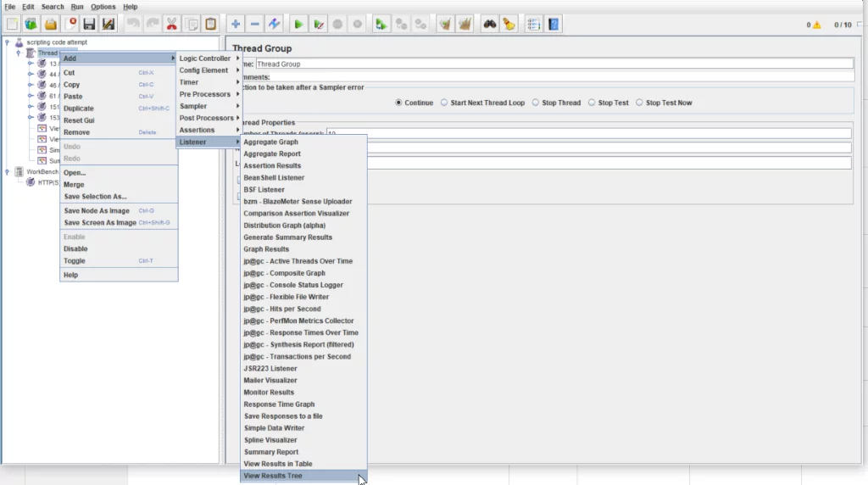Stop the test using the grey stop icon
This screenshot has width=868, height=485.
[x=337, y=25]
